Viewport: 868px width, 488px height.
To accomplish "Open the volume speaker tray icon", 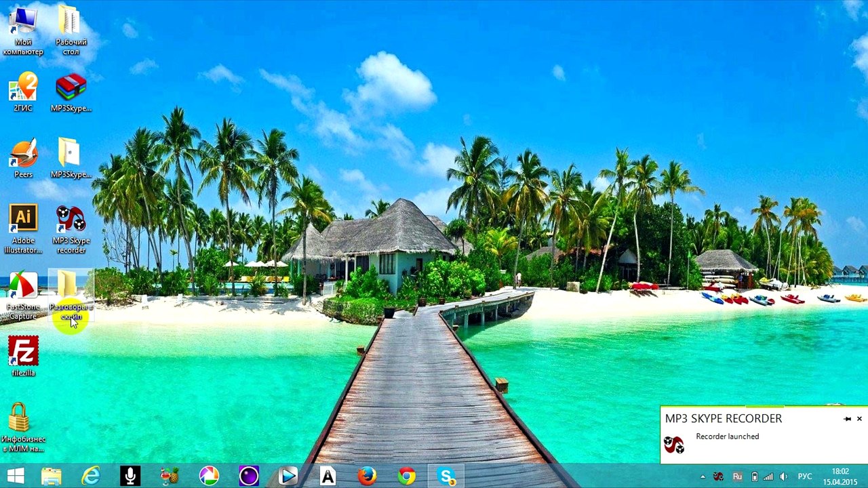I will coord(783,476).
